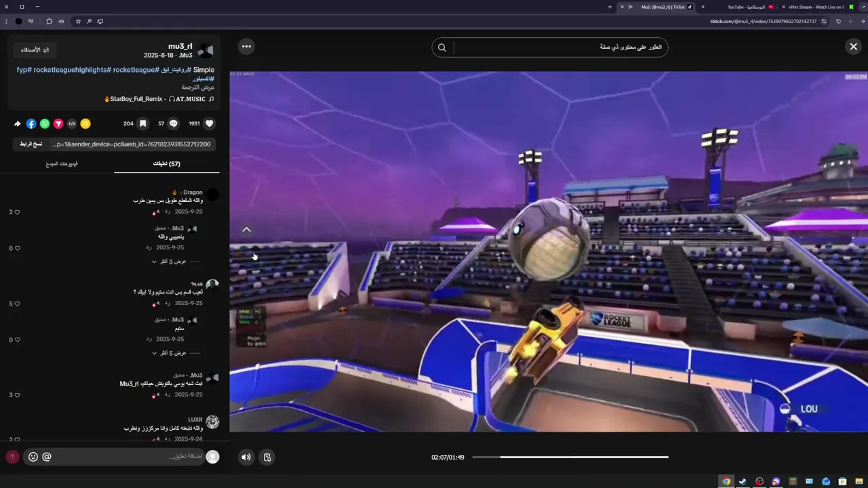Share via the red paper-plane icon
This screenshot has width=868, height=488.
pos(58,123)
